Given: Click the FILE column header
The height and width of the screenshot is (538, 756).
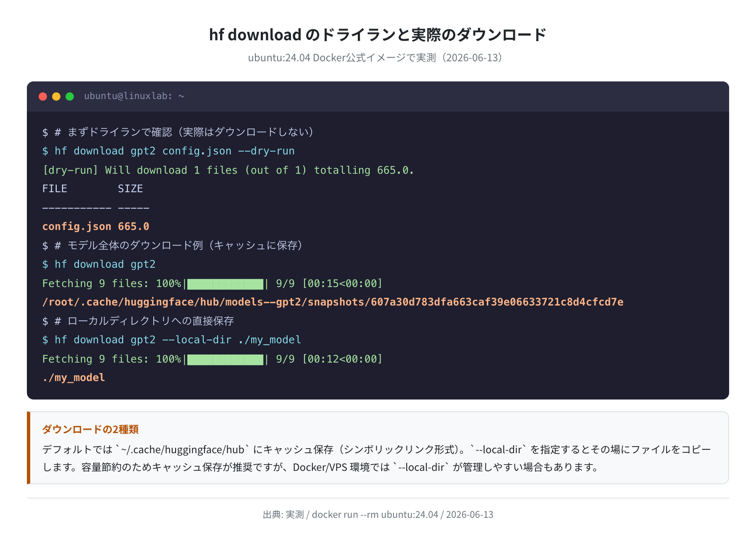Looking at the screenshot, I should click(x=55, y=189).
